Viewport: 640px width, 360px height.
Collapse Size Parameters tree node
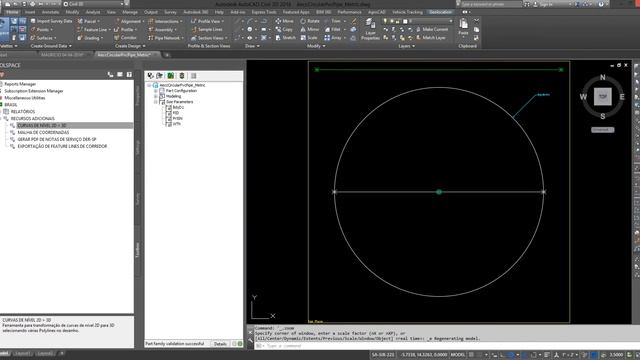click(x=156, y=102)
